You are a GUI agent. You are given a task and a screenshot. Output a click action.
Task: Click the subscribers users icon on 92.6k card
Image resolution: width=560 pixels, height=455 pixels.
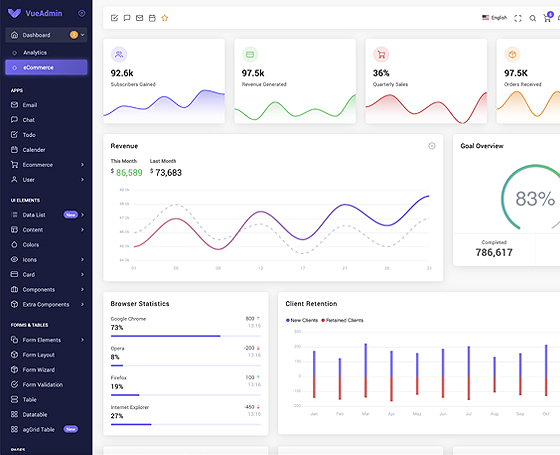pyautogui.click(x=119, y=54)
